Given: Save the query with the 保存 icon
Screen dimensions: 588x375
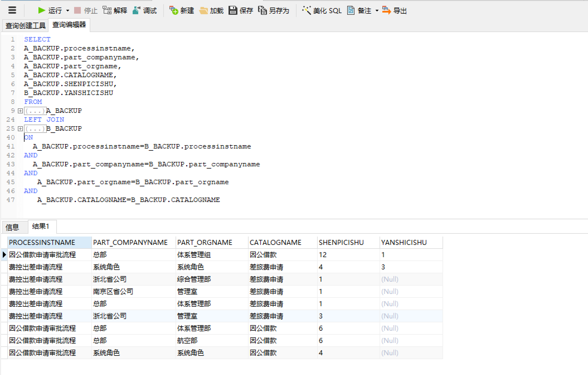Looking at the screenshot, I should (x=233, y=10).
